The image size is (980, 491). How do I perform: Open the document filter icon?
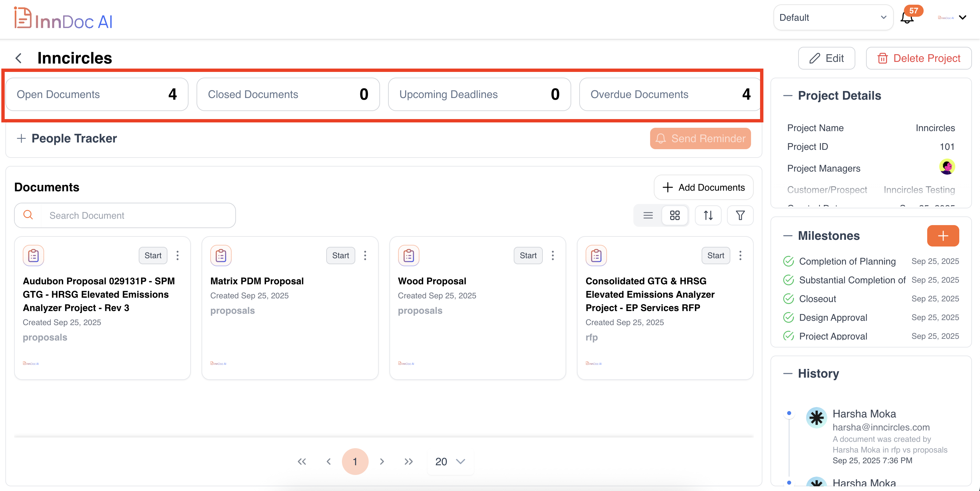coord(740,215)
